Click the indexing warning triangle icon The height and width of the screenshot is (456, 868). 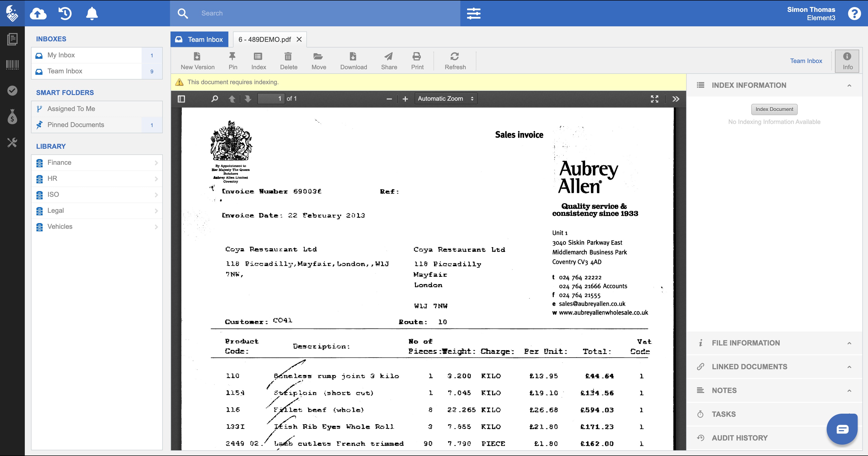click(179, 82)
